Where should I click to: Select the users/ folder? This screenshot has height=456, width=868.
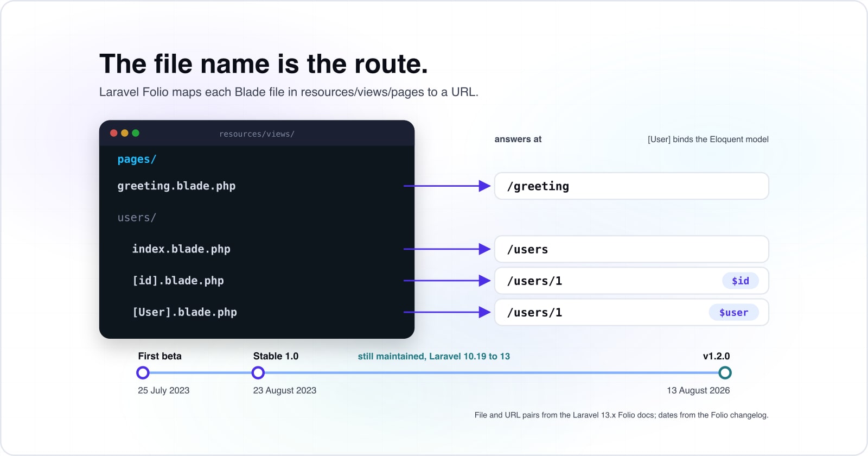pos(137,218)
